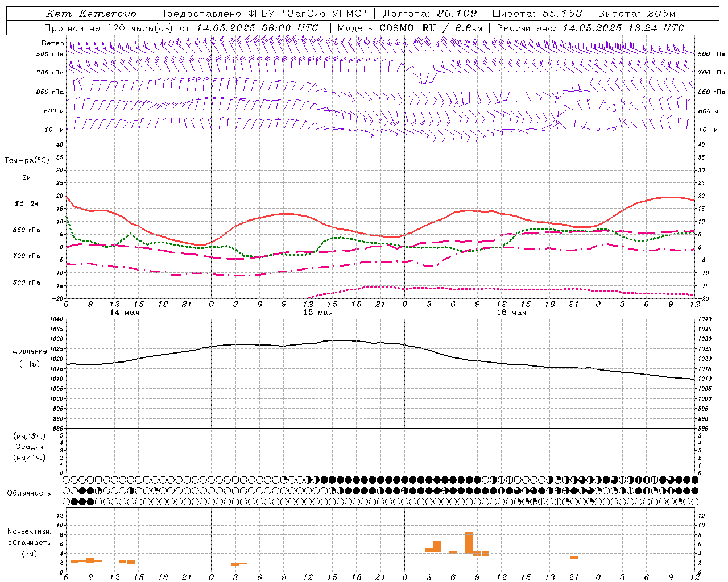Screen dimensions: 728x582
Task: Click the Прогноз на 120 часа(ов) text
Action: 110,28
